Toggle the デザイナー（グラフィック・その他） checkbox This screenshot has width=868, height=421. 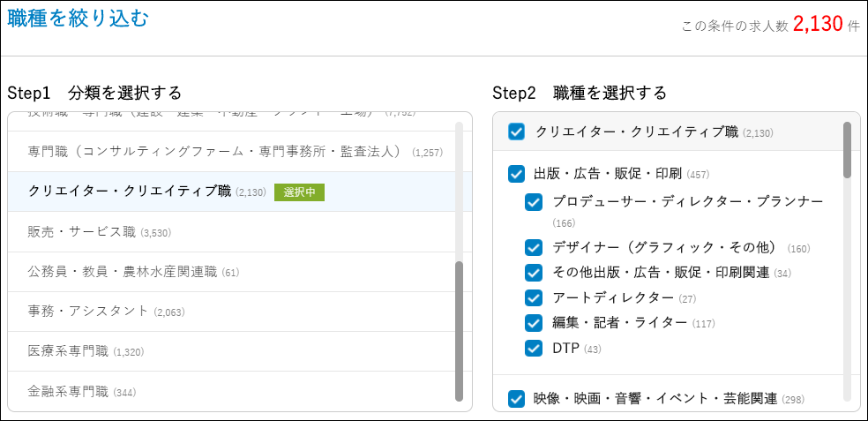(x=534, y=247)
